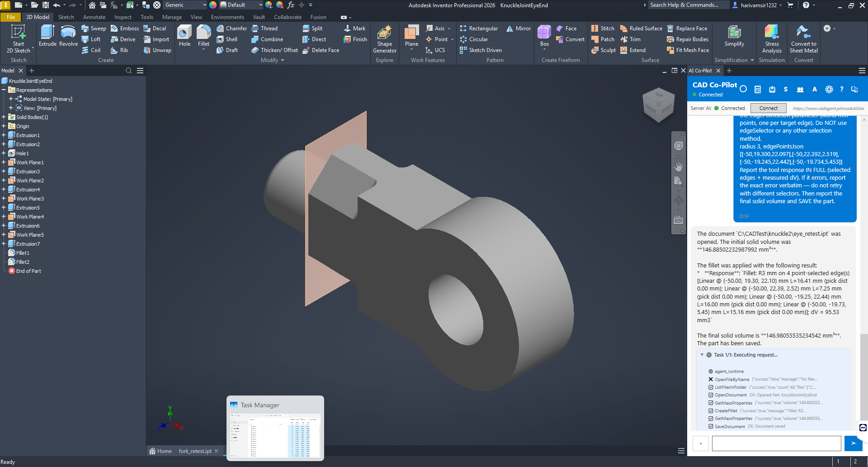
Task: Send the Co-Pilot chat message
Action: 853,443
